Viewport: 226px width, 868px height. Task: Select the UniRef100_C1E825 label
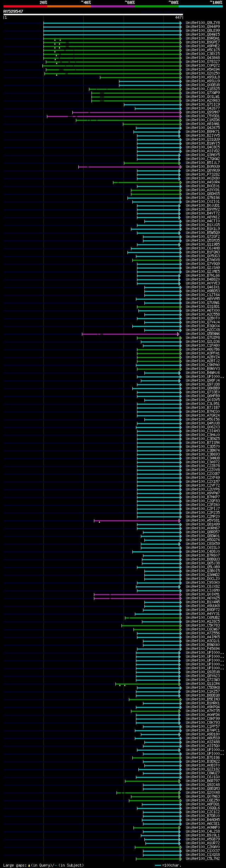click(x=203, y=89)
